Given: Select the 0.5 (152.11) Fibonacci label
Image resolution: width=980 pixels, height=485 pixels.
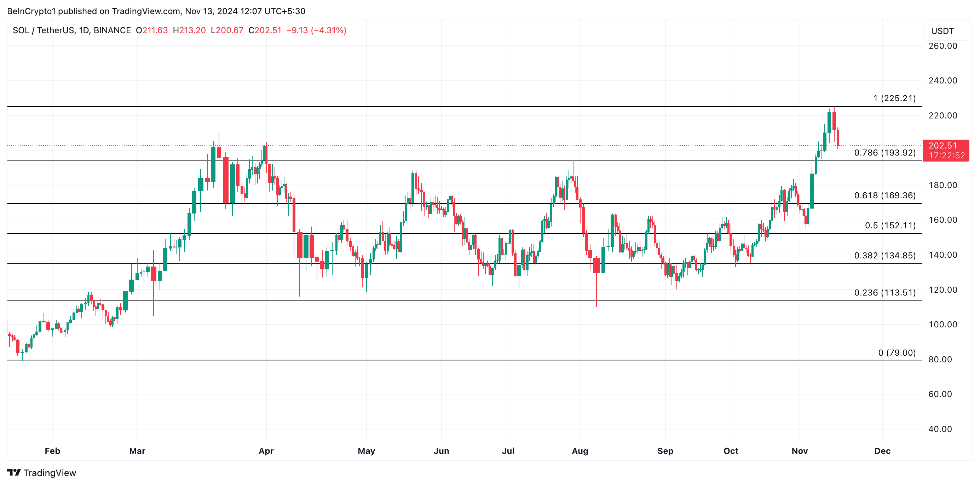Looking at the screenshot, I should 890,226.
